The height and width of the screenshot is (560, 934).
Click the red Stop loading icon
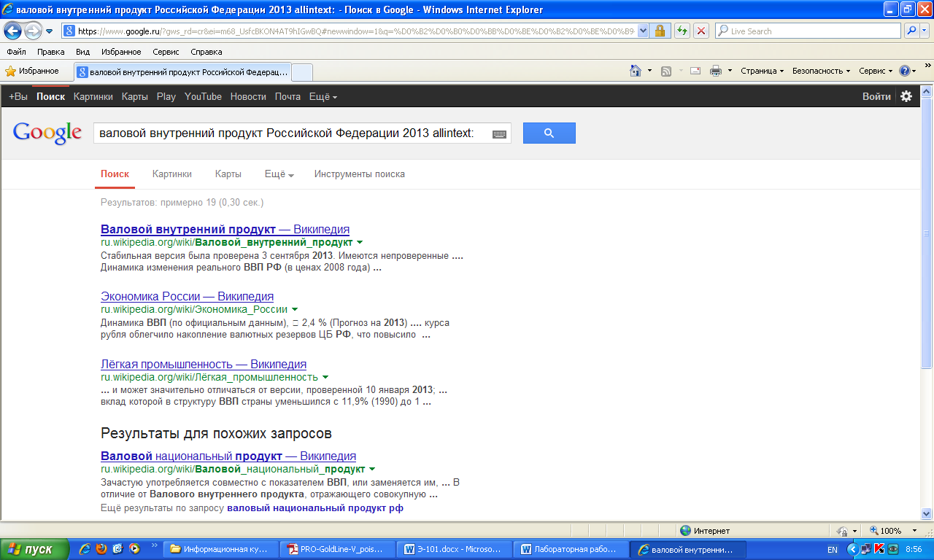point(701,31)
